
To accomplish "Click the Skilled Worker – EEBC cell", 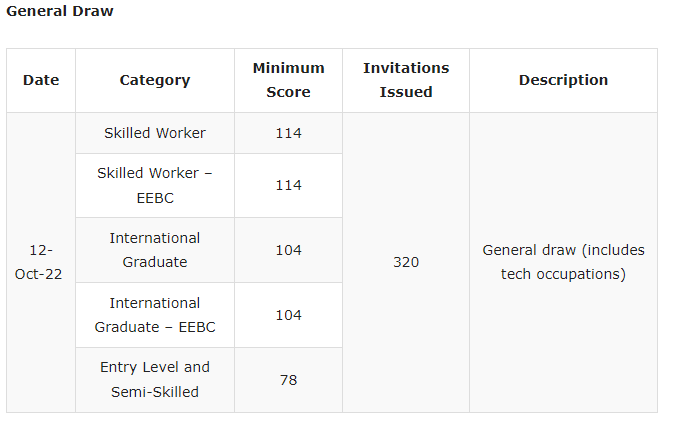I will pos(155,185).
